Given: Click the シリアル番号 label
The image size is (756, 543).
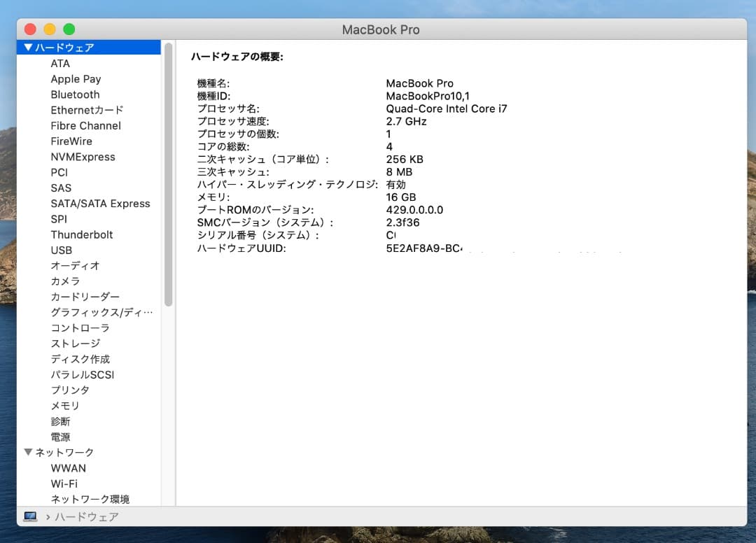Looking at the screenshot, I should 258,235.
